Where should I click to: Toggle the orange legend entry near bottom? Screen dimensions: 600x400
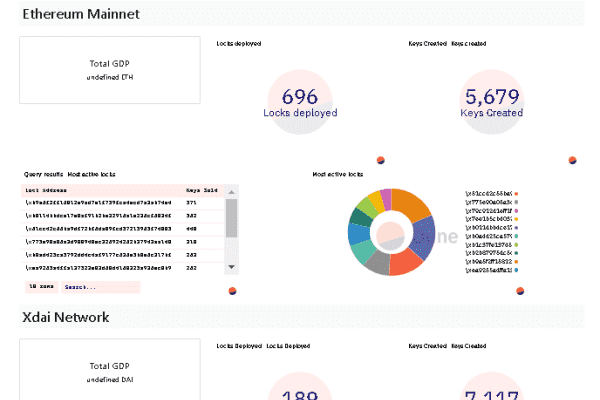[x=491, y=262]
